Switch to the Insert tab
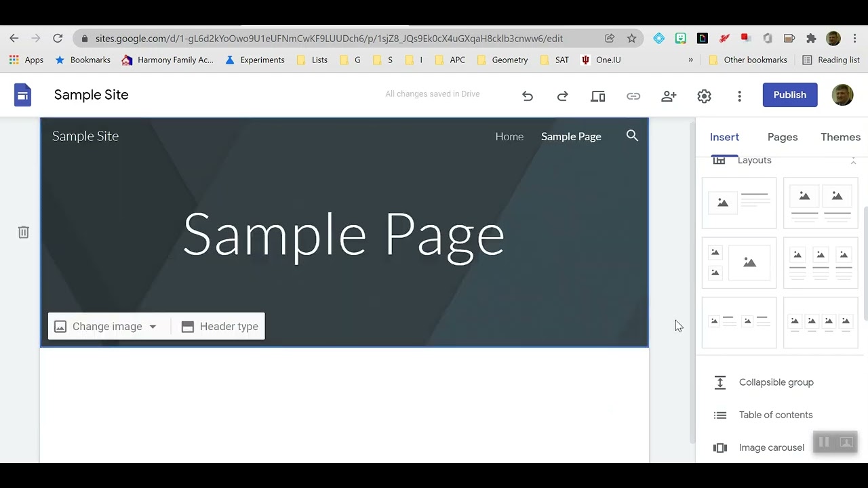Screen dimensions: 868x488 point(724,137)
